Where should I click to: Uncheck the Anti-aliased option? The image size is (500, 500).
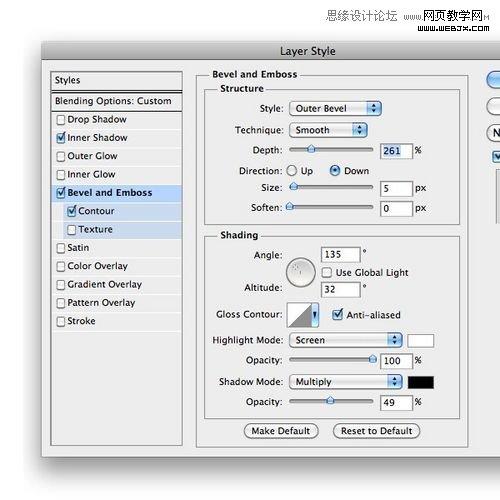point(337,314)
